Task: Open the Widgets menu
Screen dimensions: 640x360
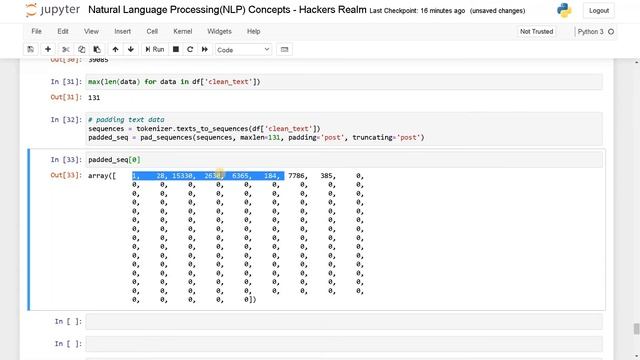Action: pos(219,31)
